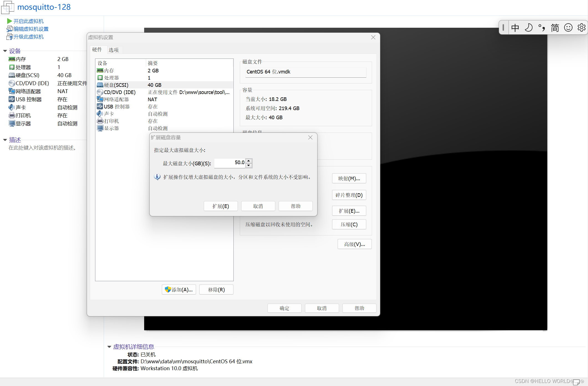Image resolution: width=588 pixels, height=386 pixels.
Task: Select USB controller in hardware list
Action: click(116, 107)
